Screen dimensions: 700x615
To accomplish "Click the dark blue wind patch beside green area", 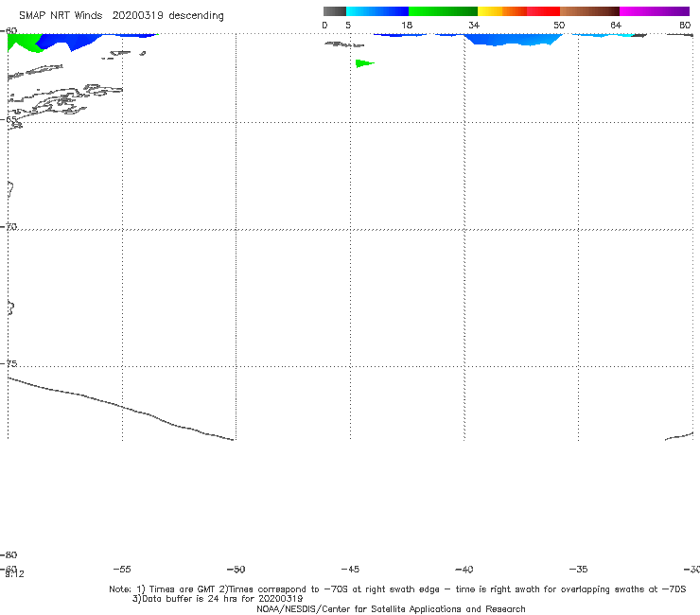I will tap(67, 41).
